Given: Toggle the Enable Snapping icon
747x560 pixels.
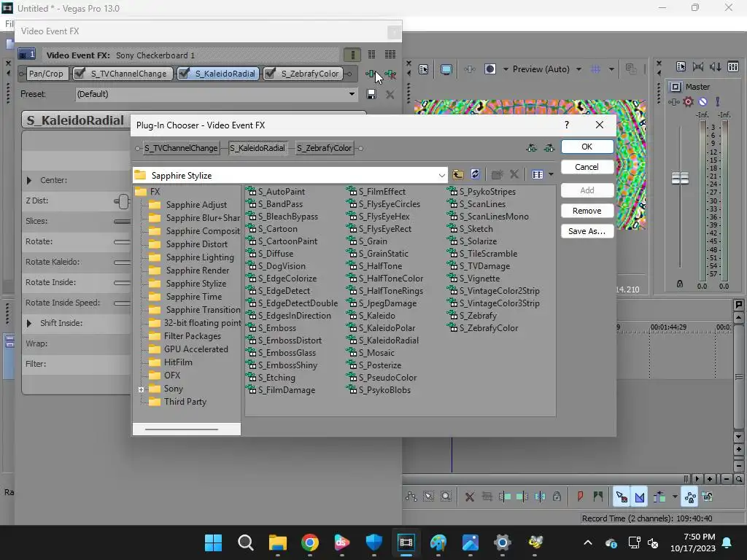Looking at the screenshot, I should (x=622, y=497).
